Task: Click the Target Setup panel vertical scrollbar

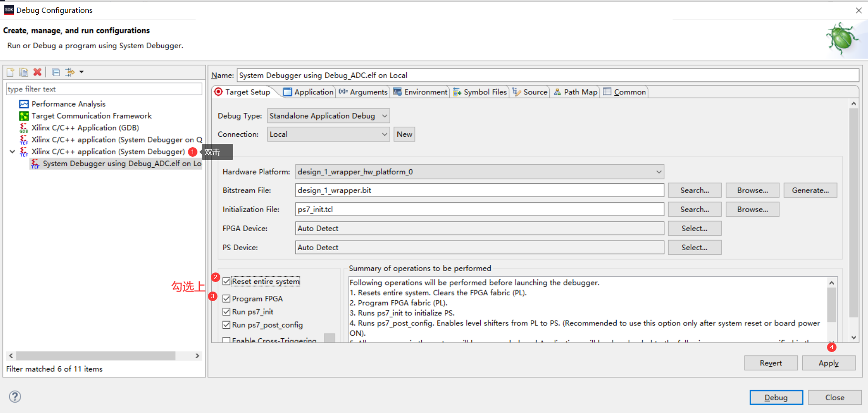Action: (854, 213)
